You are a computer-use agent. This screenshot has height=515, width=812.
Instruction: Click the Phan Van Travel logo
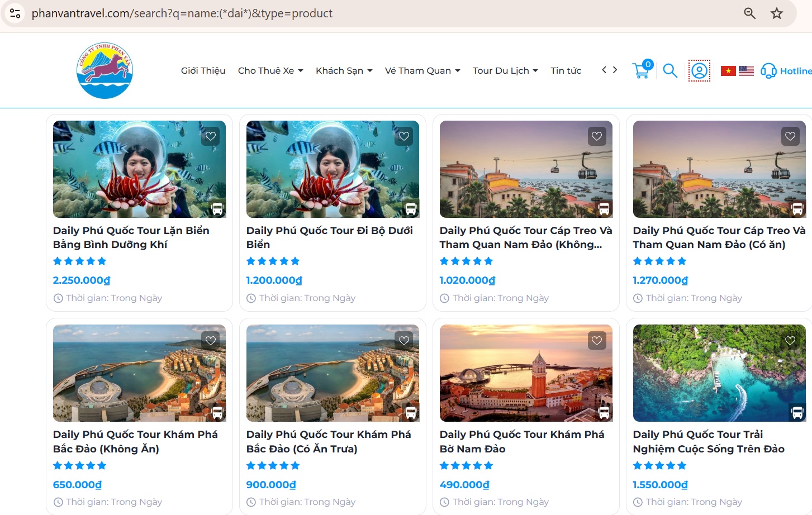(105, 70)
